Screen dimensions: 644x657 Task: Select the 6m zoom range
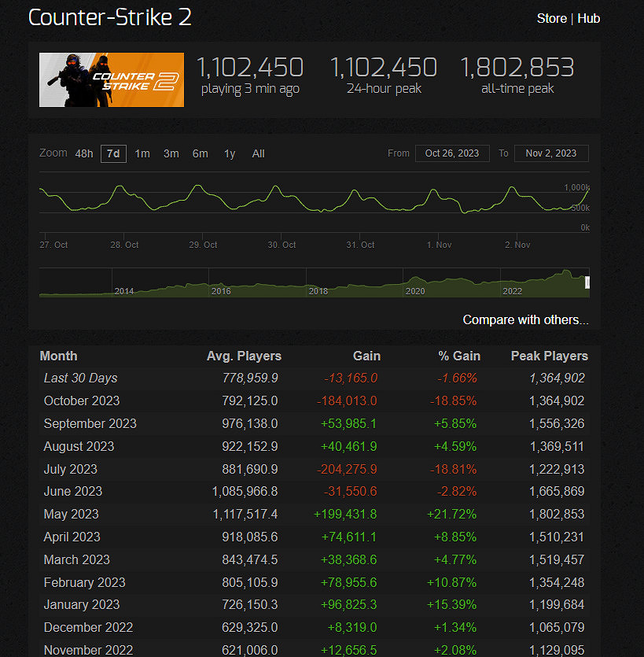tap(201, 153)
